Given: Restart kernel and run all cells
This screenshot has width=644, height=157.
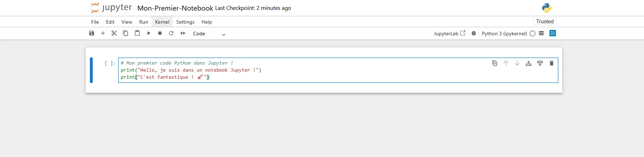Looking at the screenshot, I should pos(183,33).
